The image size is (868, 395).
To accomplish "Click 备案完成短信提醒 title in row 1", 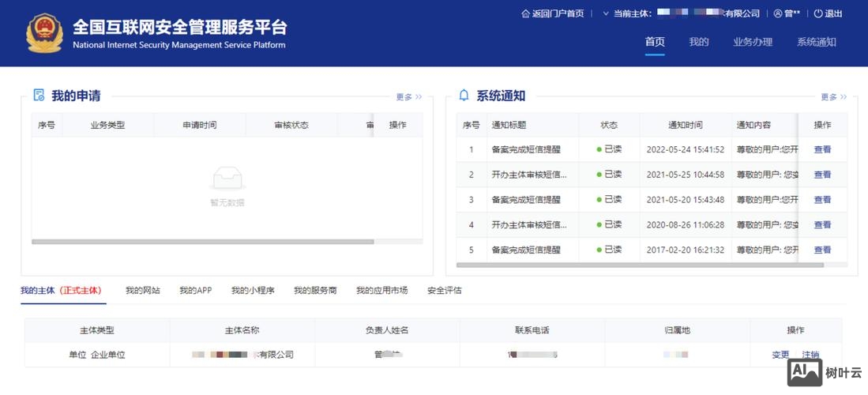I will pos(526,149).
